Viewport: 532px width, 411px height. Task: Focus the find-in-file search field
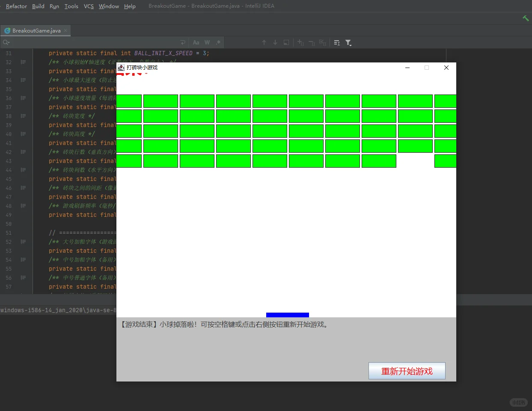(94, 42)
